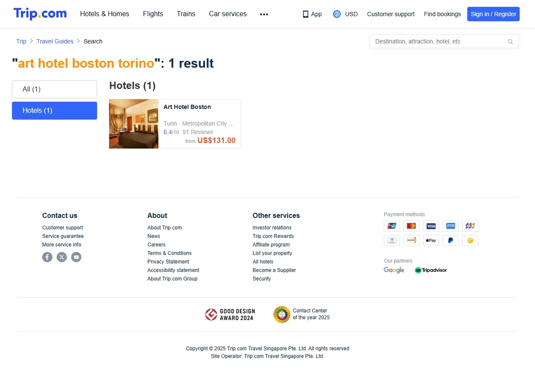The image size is (535, 392).
Task: Click the globe language icon
Action: pos(337,14)
